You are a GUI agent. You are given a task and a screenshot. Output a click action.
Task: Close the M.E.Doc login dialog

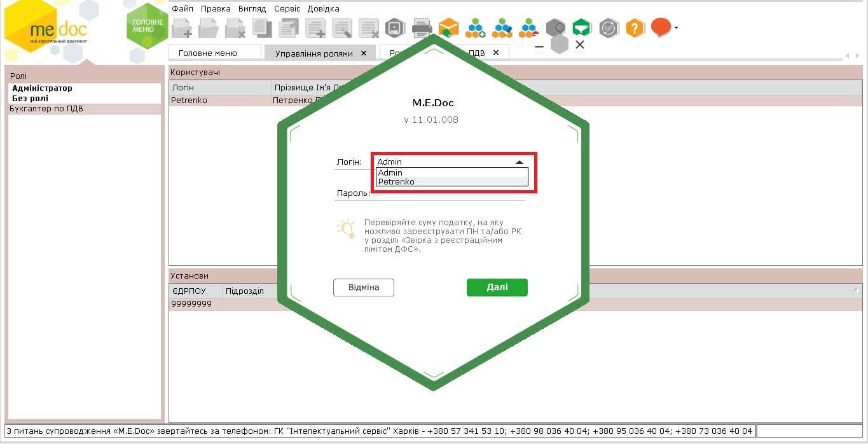tap(579, 45)
